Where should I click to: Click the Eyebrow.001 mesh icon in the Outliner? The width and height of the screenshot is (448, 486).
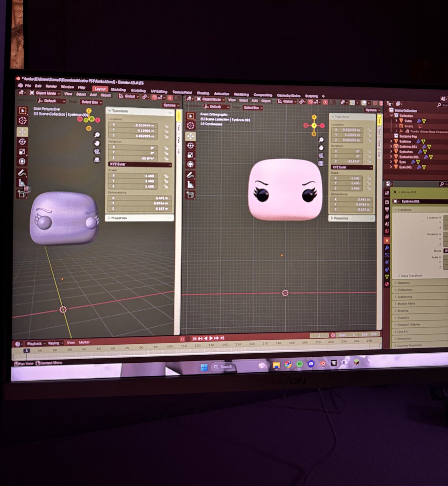pos(396,146)
